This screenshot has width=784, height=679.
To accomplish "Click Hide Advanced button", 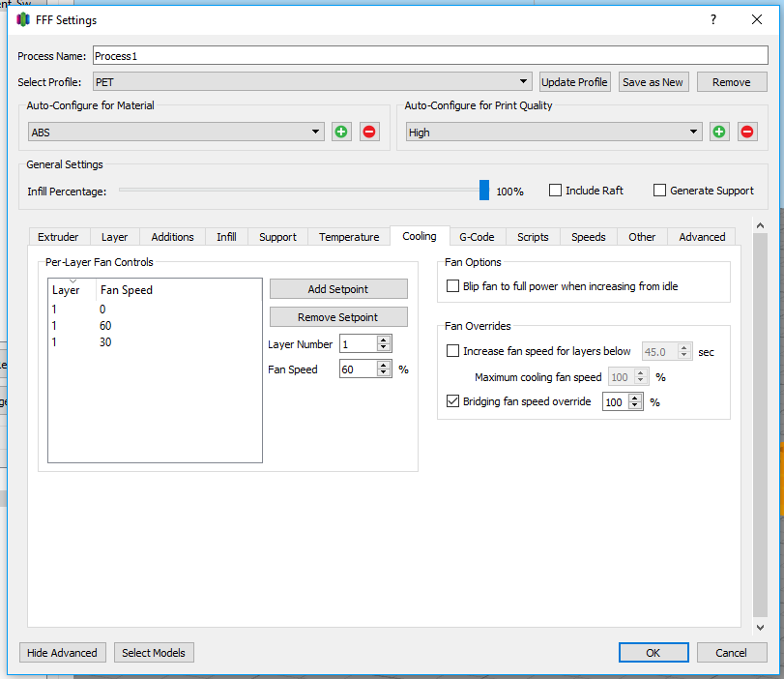I will [63, 653].
